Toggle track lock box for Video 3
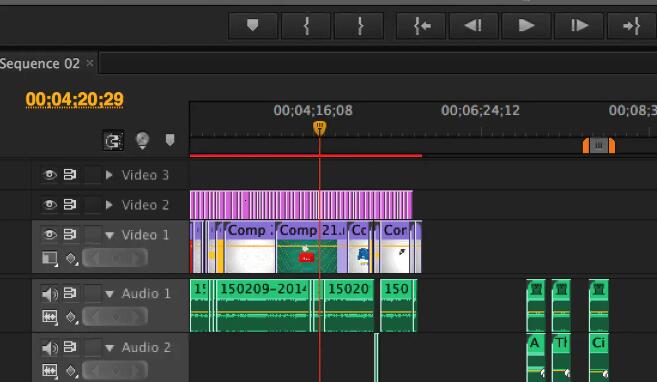Image resolution: width=657 pixels, height=382 pixels. click(92, 175)
